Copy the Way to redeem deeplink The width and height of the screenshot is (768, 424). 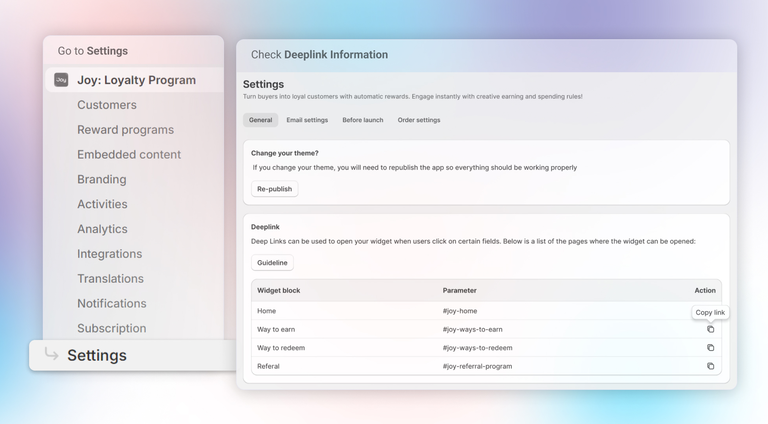pos(710,348)
